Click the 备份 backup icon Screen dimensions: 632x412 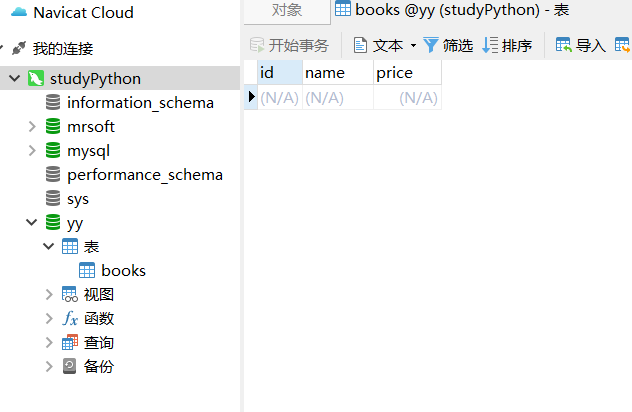coord(69,366)
